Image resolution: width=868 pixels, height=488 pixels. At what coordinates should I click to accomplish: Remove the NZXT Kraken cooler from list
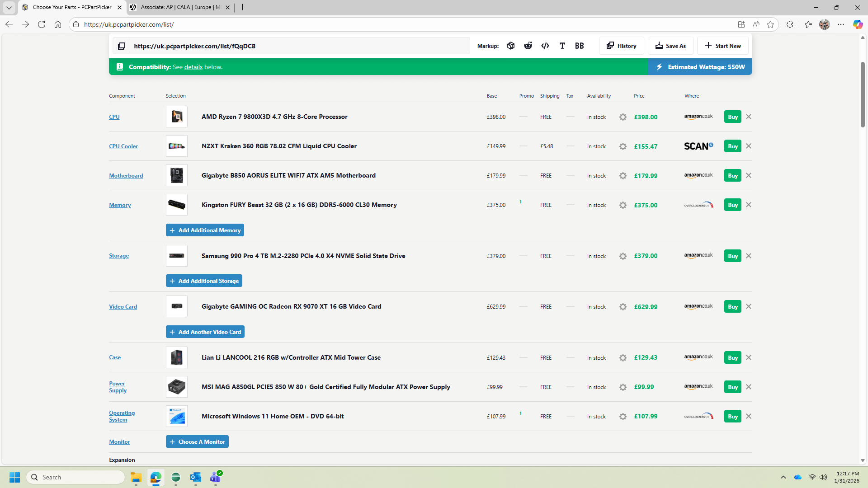[x=749, y=146]
